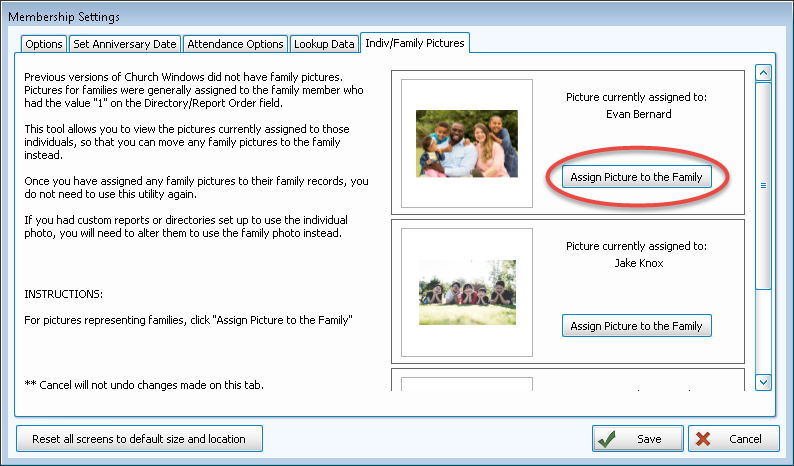Select Evan Bernard's family photo thumbnail

click(467, 144)
